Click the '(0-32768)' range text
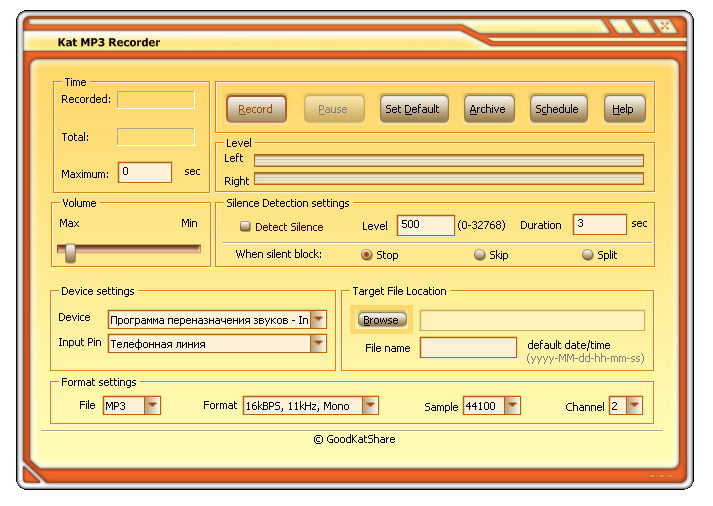This screenshot has width=713, height=506. click(482, 225)
